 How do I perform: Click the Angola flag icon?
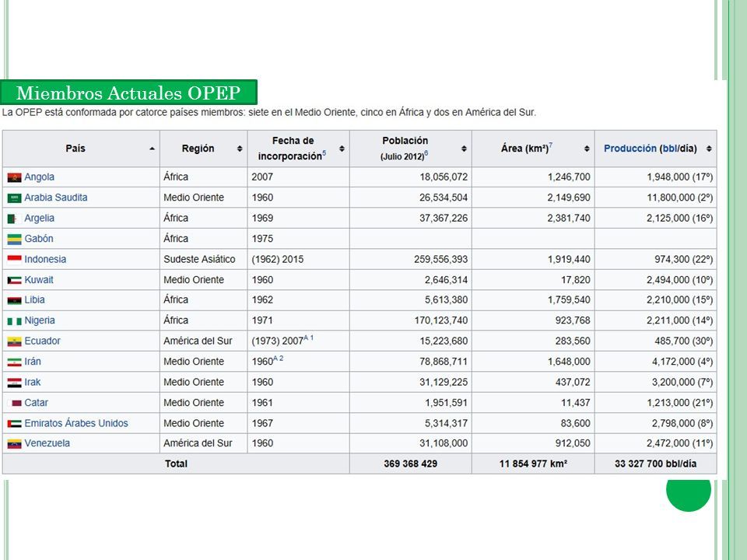click(14, 177)
